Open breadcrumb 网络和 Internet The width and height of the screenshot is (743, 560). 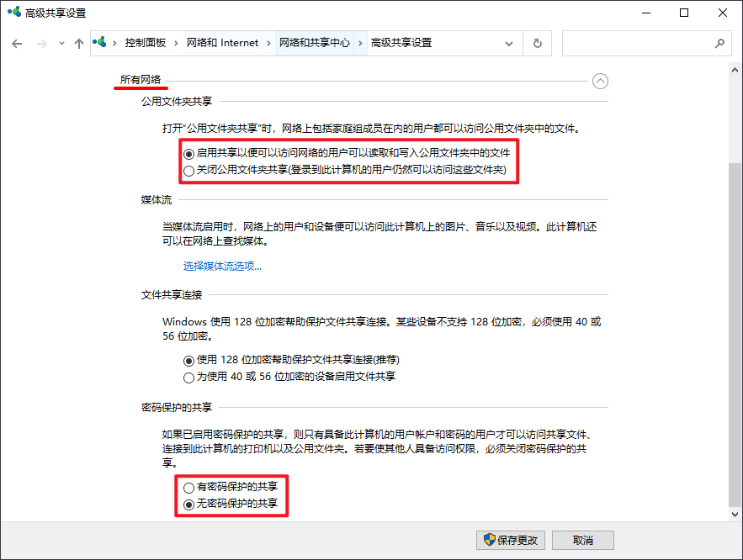tap(222, 43)
